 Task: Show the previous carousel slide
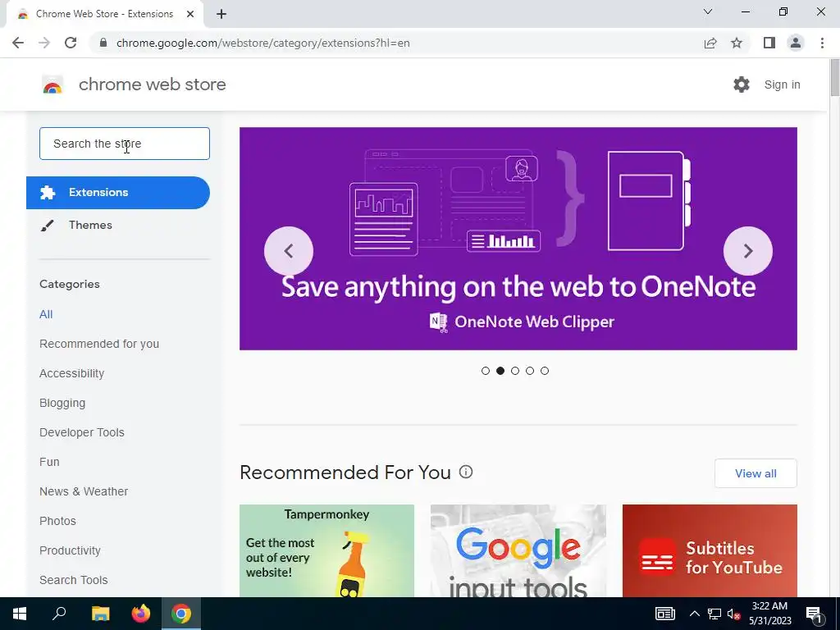289,251
